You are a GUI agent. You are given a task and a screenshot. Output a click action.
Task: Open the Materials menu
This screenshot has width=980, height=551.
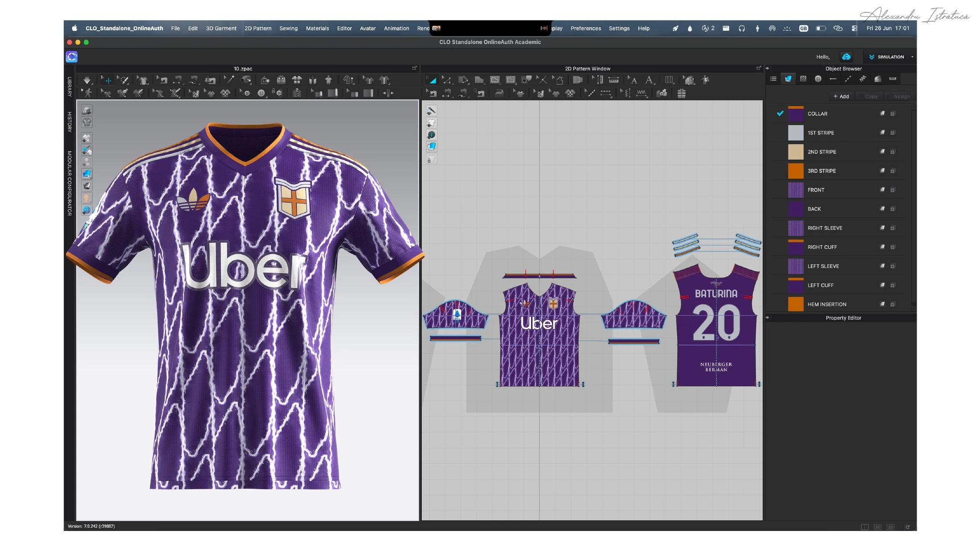pos(317,28)
